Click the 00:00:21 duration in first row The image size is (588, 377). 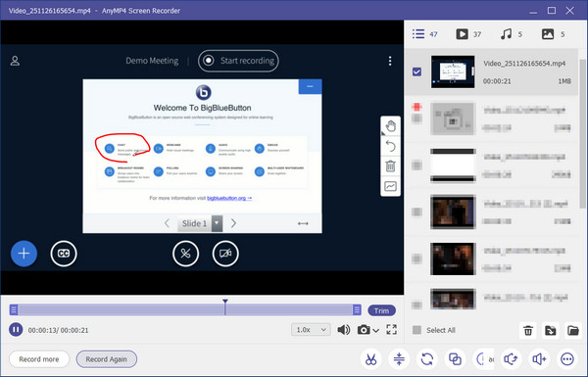[497, 81]
